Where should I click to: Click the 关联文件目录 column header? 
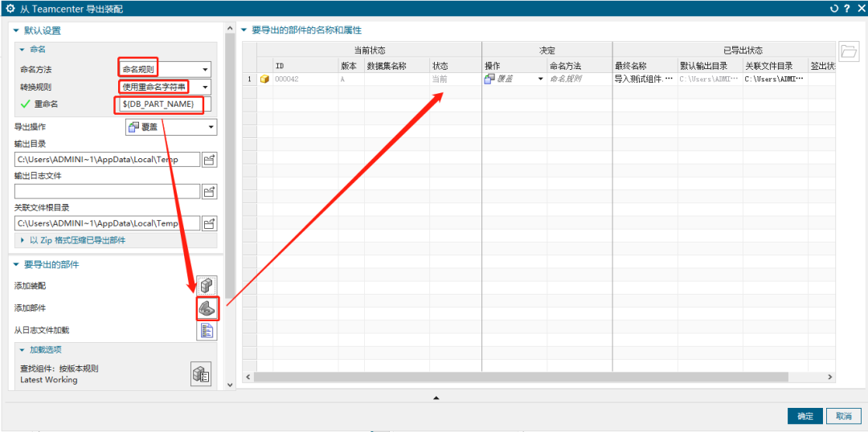(776, 67)
